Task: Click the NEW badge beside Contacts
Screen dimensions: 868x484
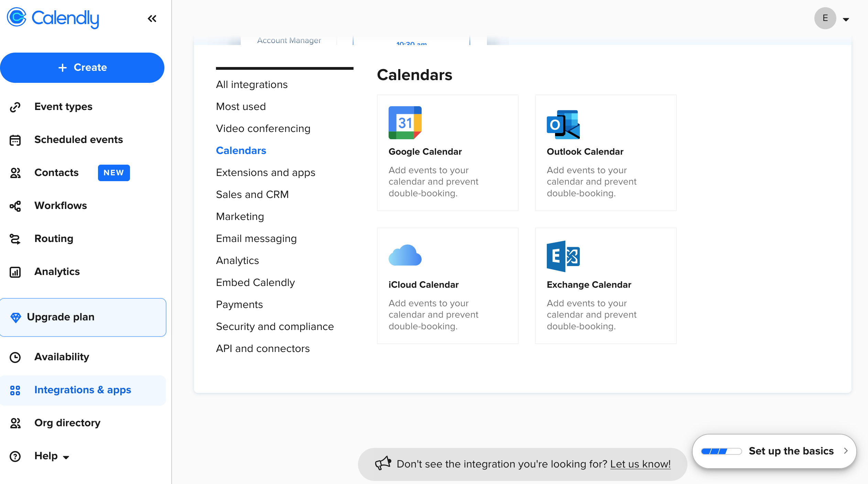Action: [114, 173]
